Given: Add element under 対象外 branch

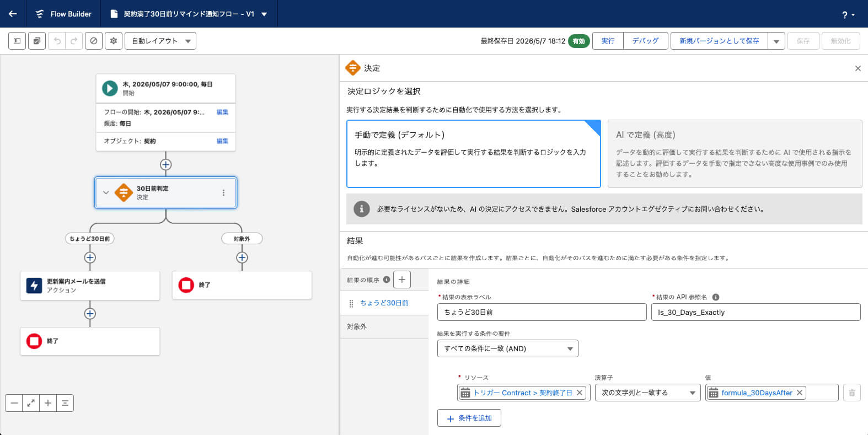Looking at the screenshot, I should [242, 257].
